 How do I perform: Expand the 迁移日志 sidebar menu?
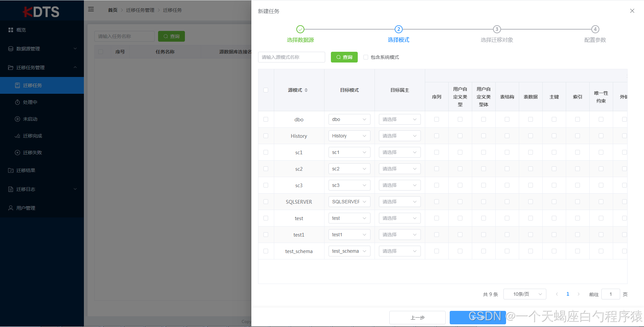point(42,189)
